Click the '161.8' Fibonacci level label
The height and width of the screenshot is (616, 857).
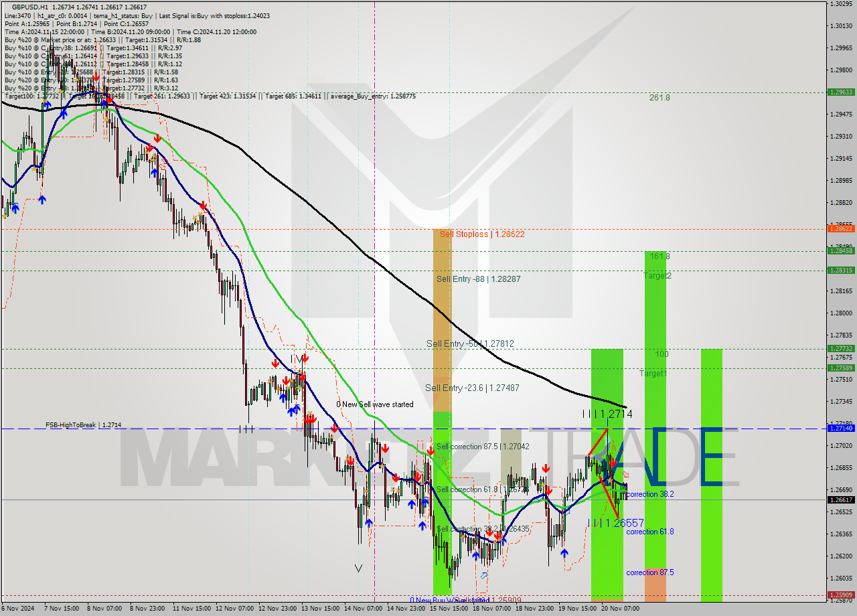click(659, 256)
